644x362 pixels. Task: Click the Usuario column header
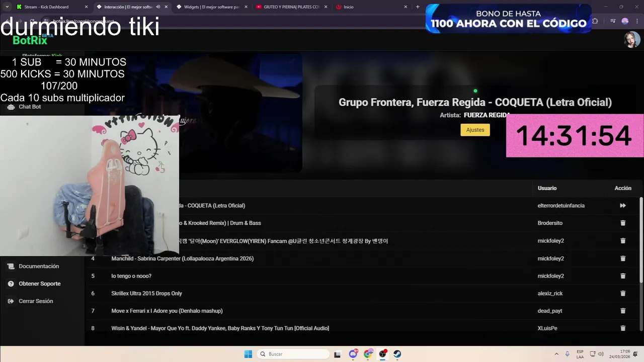547,188
